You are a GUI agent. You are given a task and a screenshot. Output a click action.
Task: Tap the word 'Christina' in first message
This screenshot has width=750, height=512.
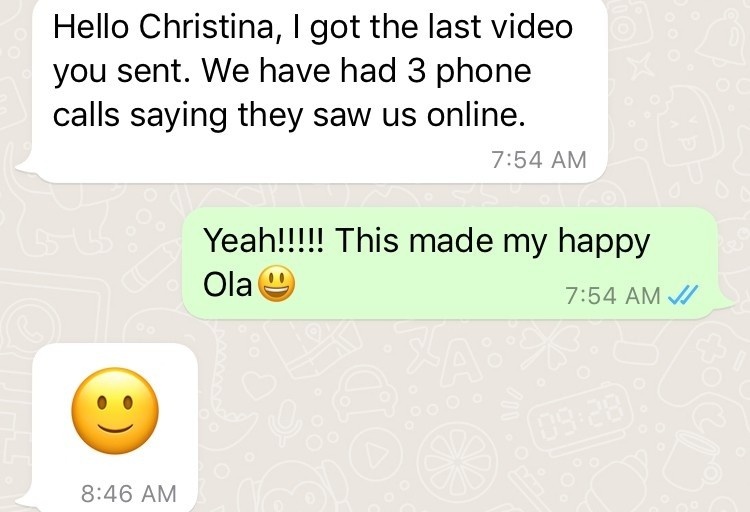click(207, 27)
